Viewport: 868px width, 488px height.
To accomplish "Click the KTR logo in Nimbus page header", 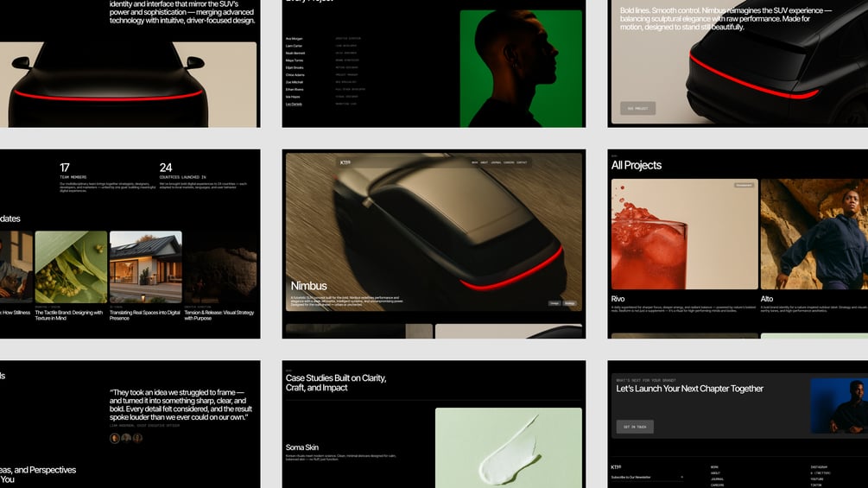I will tap(345, 162).
